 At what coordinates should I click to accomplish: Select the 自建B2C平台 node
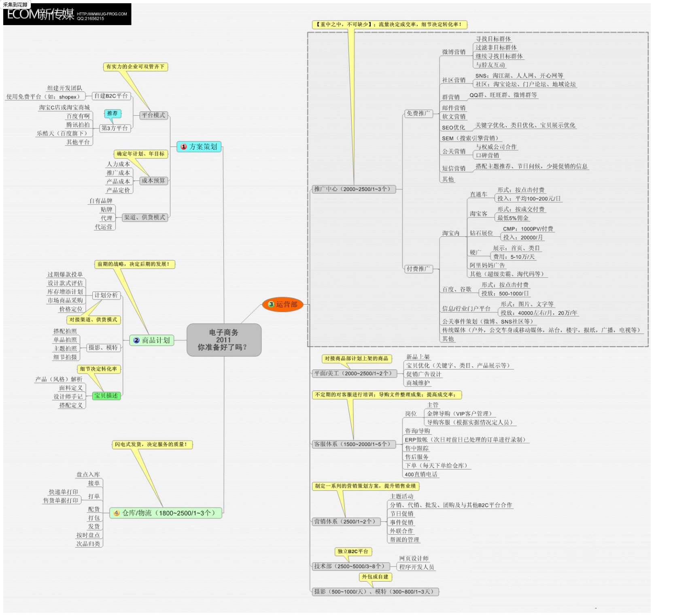pos(111,96)
